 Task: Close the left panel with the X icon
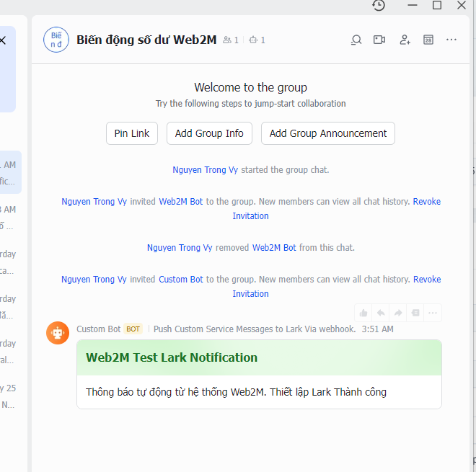[3, 40]
